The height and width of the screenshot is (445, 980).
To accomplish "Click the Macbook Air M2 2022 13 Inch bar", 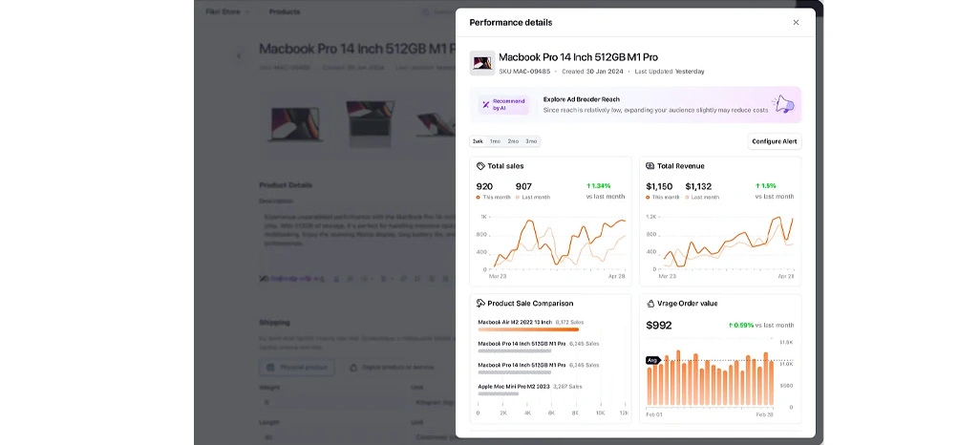I will pyautogui.click(x=528, y=329).
